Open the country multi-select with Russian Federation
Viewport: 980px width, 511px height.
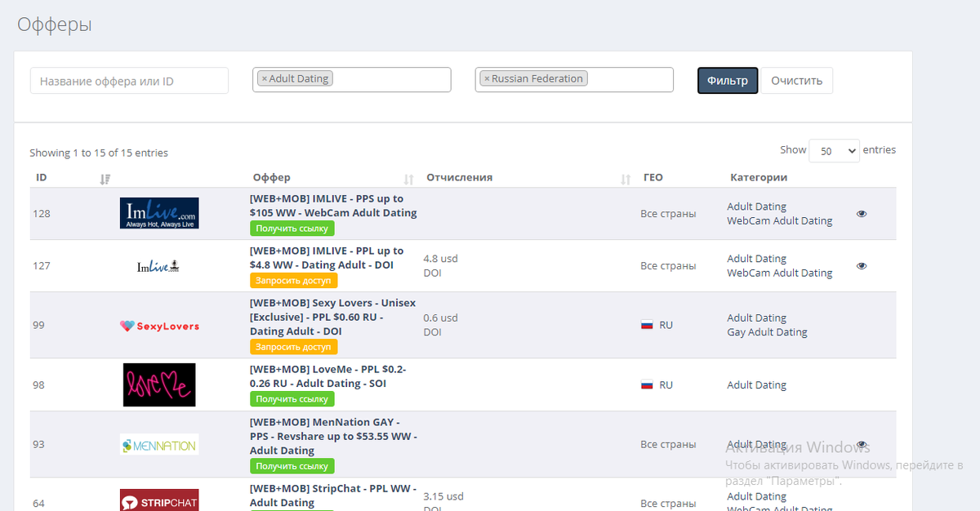(x=574, y=79)
